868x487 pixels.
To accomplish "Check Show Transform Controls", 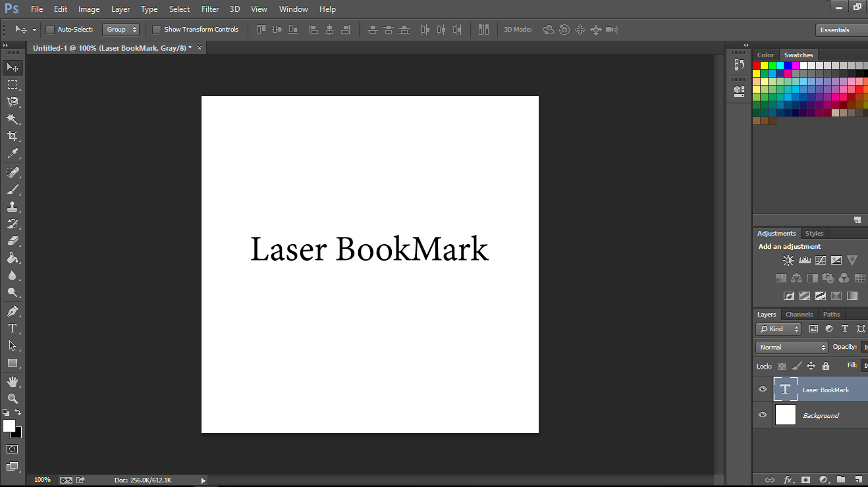I will click(x=157, y=30).
